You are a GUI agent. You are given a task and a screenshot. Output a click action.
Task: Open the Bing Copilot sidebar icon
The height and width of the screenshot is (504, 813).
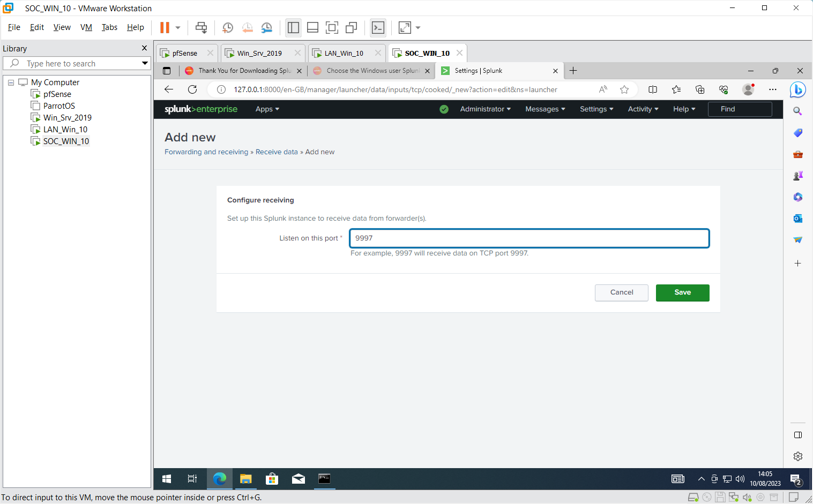797,89
